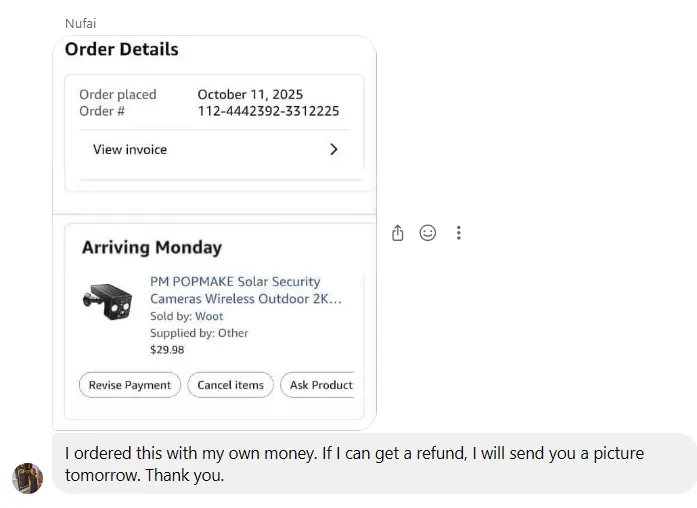Click the October 11, 2025 order date
This screenshot has height=508, width=697.
coord(250,94)
